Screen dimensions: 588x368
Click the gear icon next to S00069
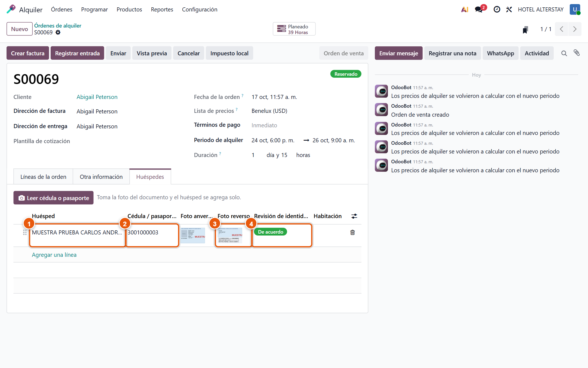pos(58,32)
